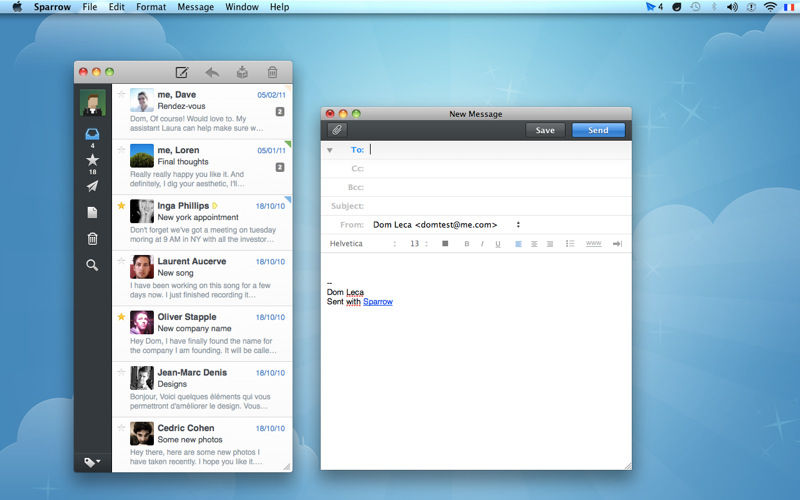This screenshot has width=800, height=500.
Task: Click the account avatar in sidebar
Action: tap(93, 103)
